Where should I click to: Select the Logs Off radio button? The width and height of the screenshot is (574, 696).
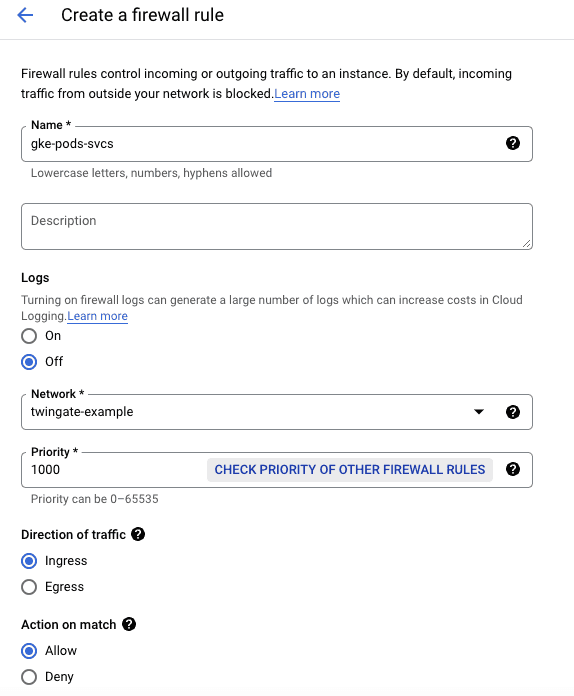pos(29,362)
